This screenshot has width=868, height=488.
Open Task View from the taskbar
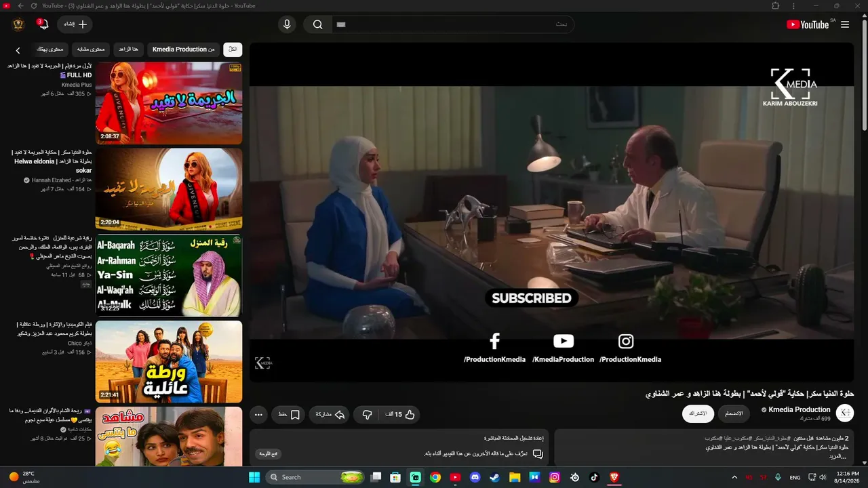(376, 477)
